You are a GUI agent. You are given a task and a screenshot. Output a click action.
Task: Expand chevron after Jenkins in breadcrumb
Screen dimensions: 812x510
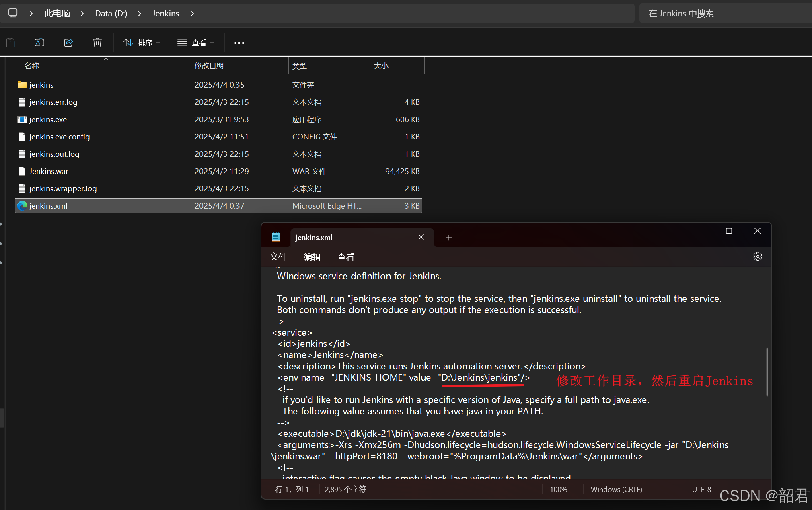point(192,14)
